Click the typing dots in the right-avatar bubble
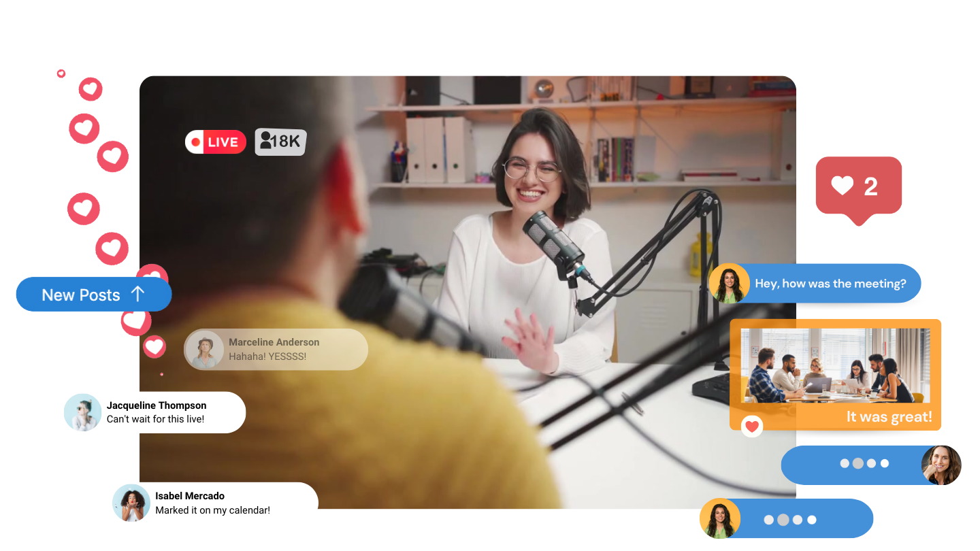Screen dimensions: 980x551 pyautogui.click(x=864, y=463)
